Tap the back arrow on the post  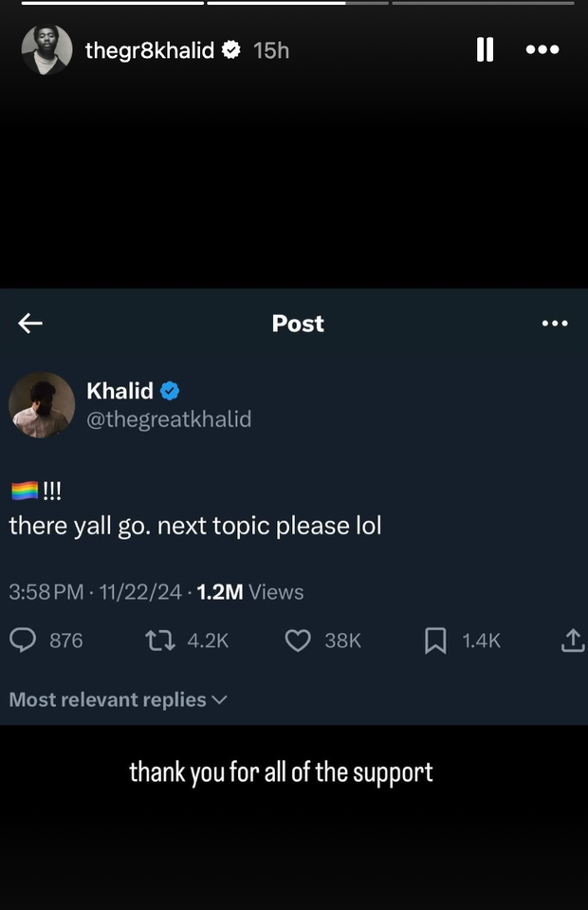(x=30, y=324)
